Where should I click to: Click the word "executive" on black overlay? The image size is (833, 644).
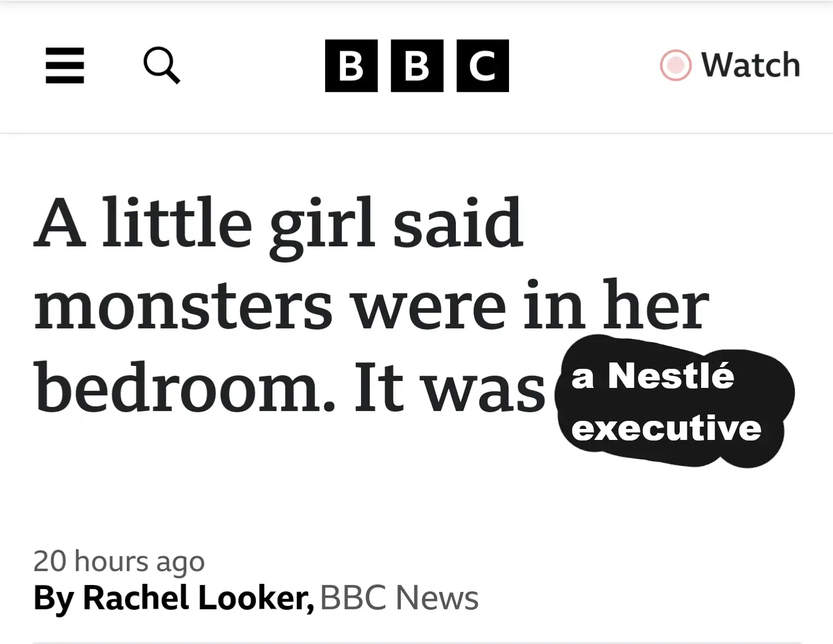[x=666, y=428]
